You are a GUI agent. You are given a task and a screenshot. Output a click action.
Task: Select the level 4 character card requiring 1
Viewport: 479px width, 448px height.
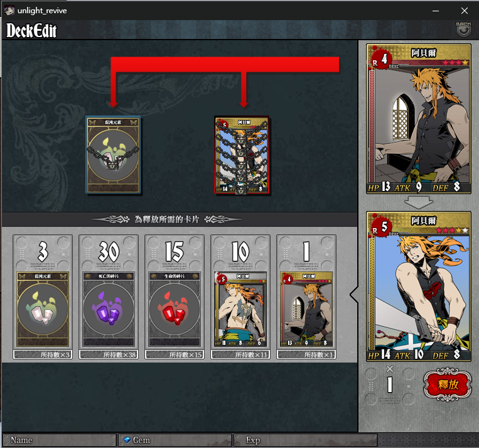[306, 309]
